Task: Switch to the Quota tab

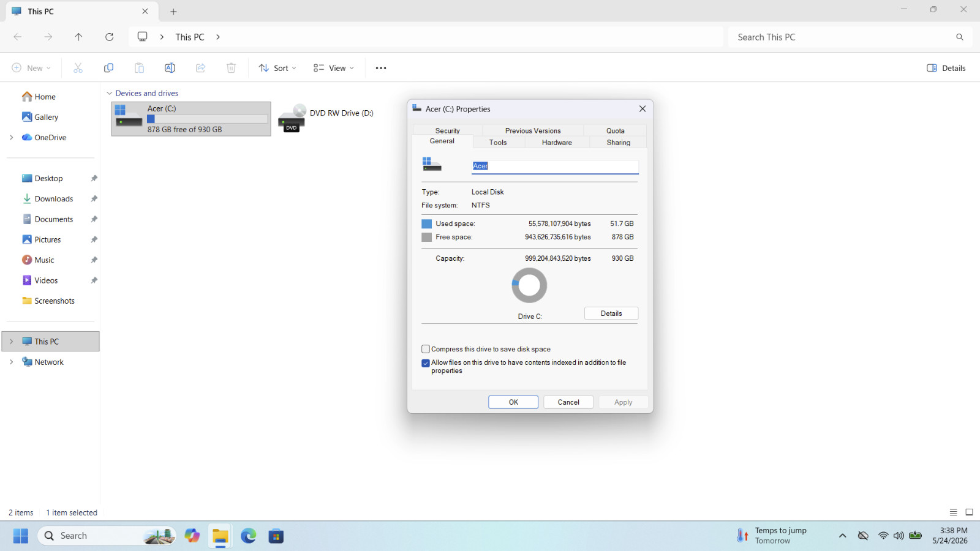Action: point(616,130)
